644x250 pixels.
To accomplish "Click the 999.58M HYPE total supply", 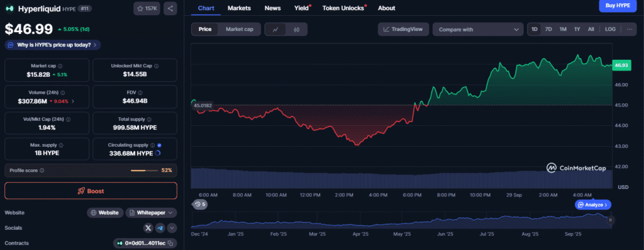I will coord(135,127).
